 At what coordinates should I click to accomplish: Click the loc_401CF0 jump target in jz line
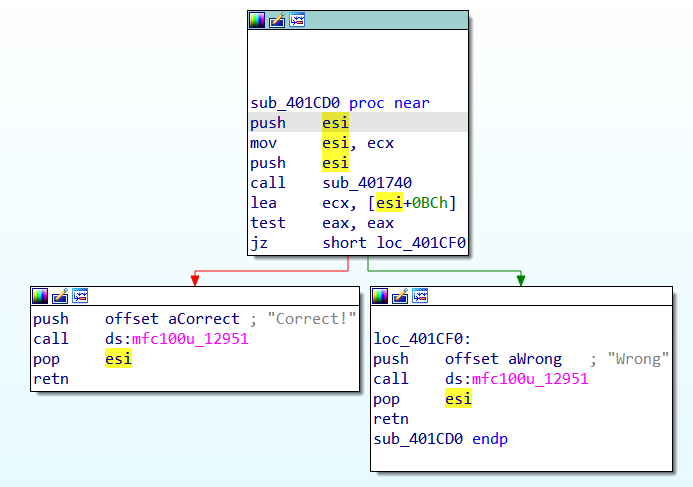pyautogui.click(x=421, y=243)
